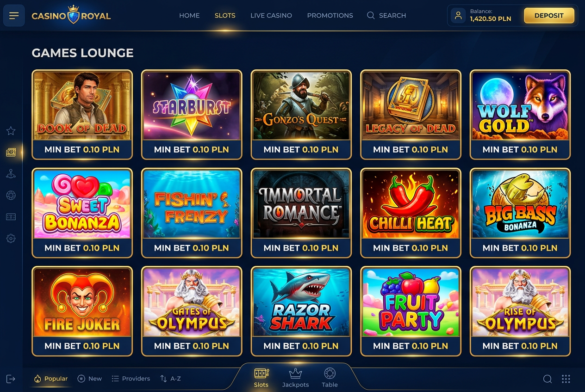This screenshot has height=392, width=585.
Task: Open the joystick games sidebar icon
Action: coord(11,174)
